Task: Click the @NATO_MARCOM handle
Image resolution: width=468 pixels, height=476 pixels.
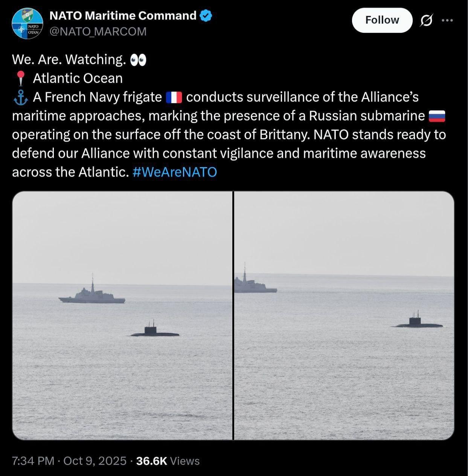Action: coord(98,32)
